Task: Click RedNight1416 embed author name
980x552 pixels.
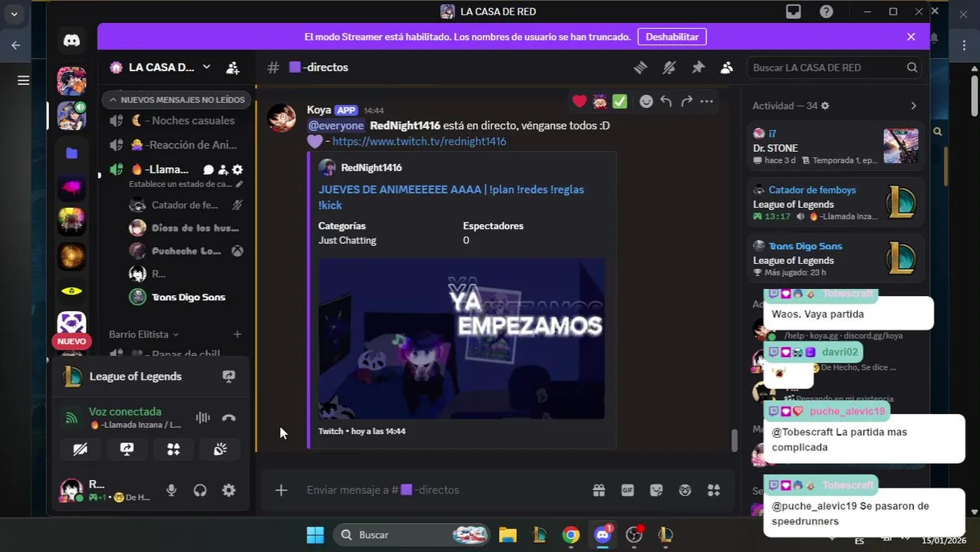Action: click(x=371, y=167)
